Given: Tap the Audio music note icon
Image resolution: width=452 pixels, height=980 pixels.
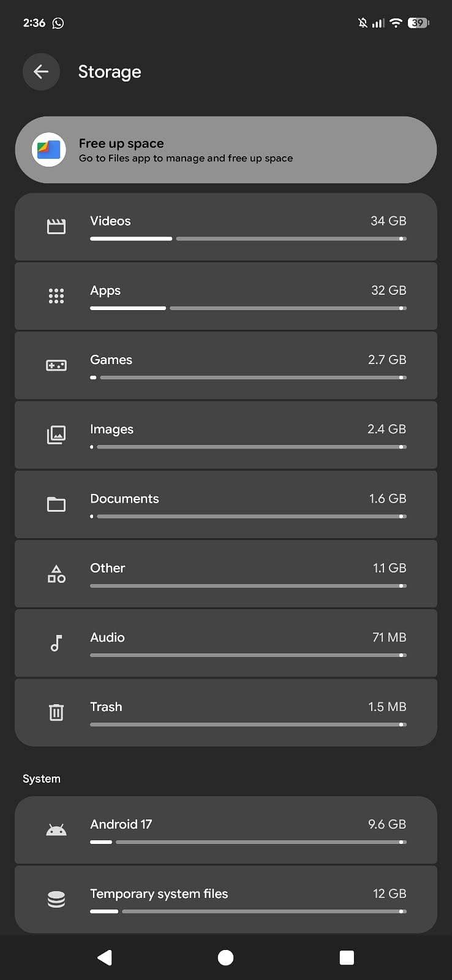Looking at the screenshot, I should pyautogui.click(x=56, y=643).
